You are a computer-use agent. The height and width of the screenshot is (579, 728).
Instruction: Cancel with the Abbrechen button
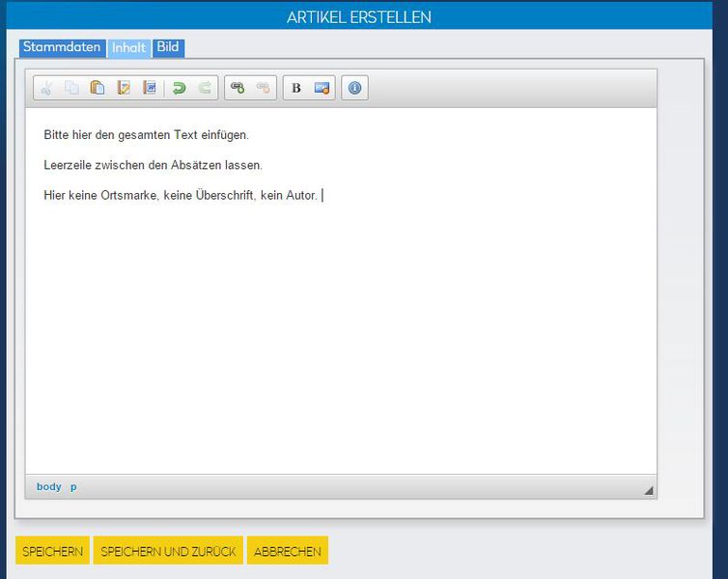point(287,551)
